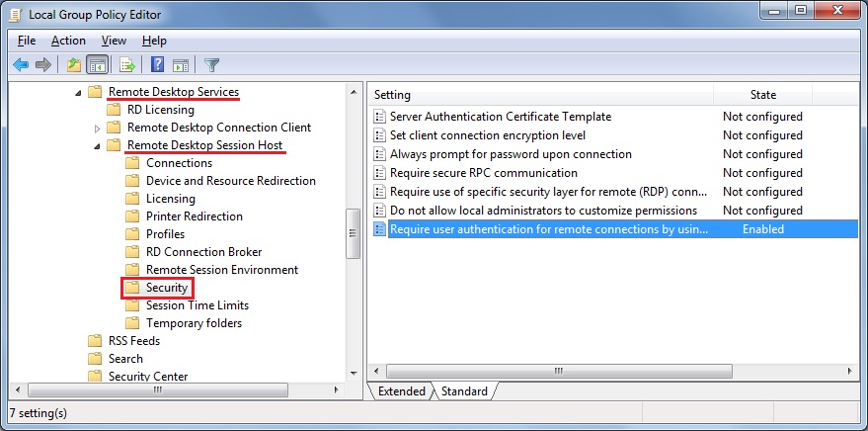The width and height of the screenshot is (868, 431).
Task: Open Help via the question mark icon
Action: (x=157, y=65)
